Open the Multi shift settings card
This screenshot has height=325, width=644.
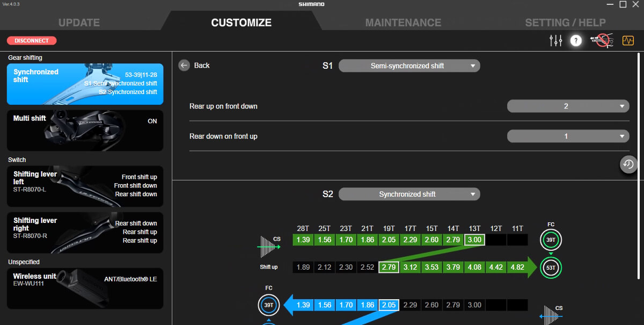tap(85, 131)
